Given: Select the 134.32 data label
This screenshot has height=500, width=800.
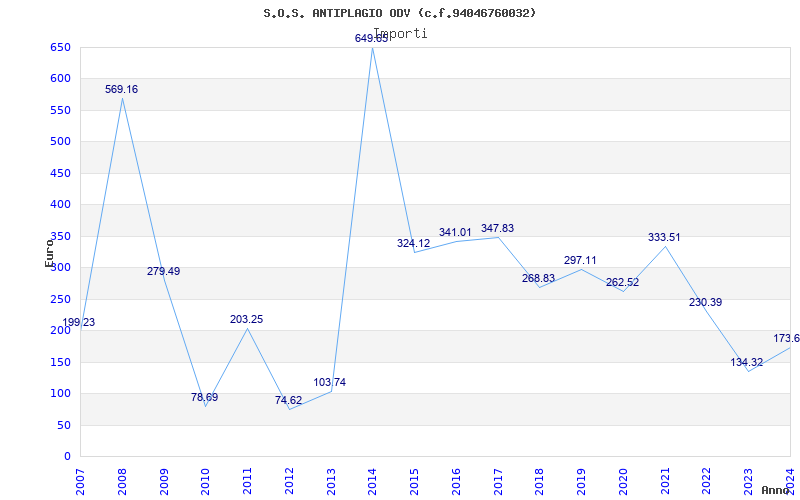Looking at the screenshot, I should tap(747, 362).
